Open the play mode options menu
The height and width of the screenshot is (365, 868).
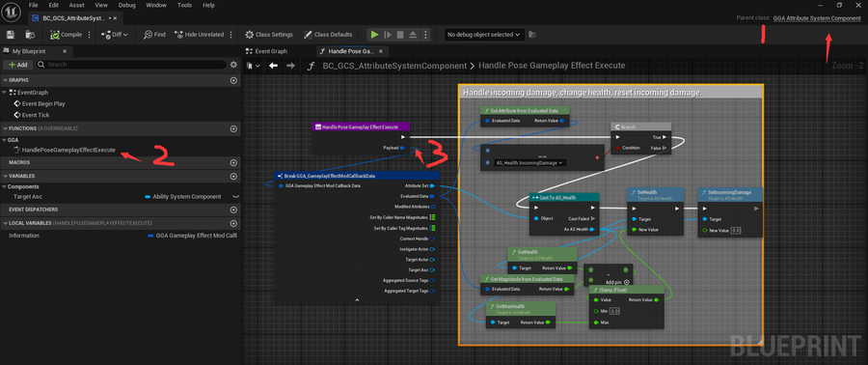pyautogui.click(x=425, y=35)
